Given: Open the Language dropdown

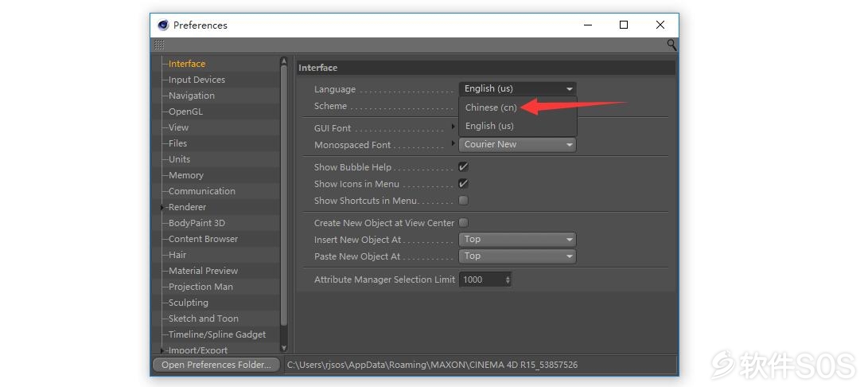Looking at the screenshot, I should [x=518, y=88].
